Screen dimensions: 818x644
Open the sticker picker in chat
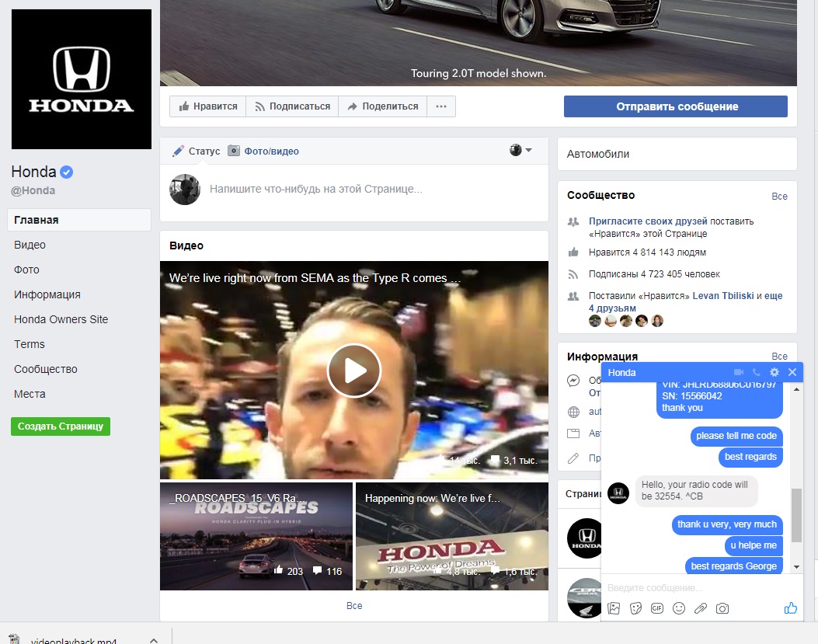tap(635, 608)
